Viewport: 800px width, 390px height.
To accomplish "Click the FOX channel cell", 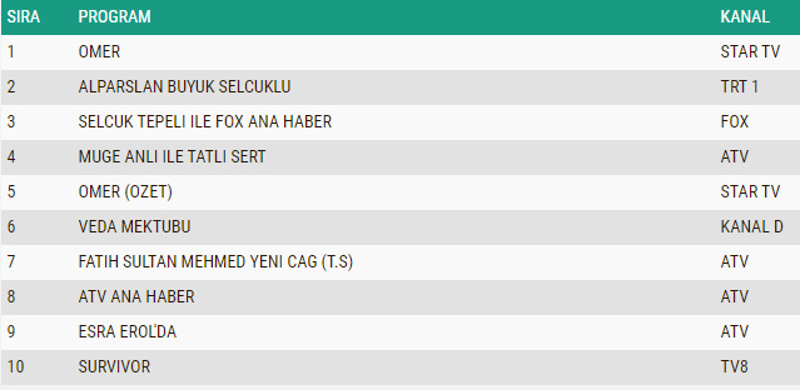I will pos(735,122).
